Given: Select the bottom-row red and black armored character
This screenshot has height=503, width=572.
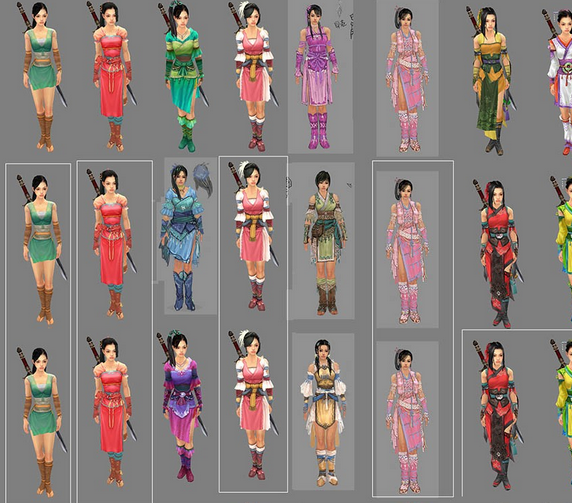Looking at the screenshot, I should click(x=498, y=416).
